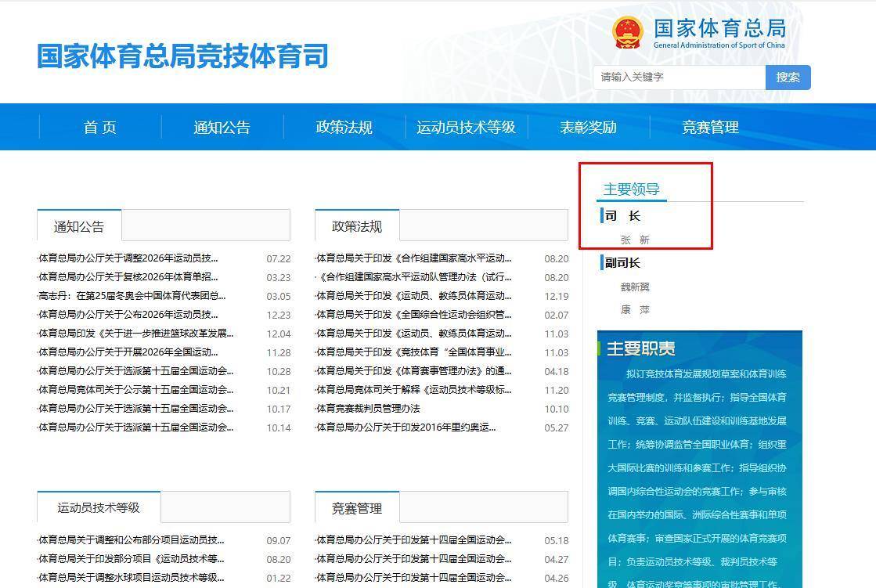Click the date 07.22 in 通知公告
The height and width of the screenshot is (588, 876).
278,259
